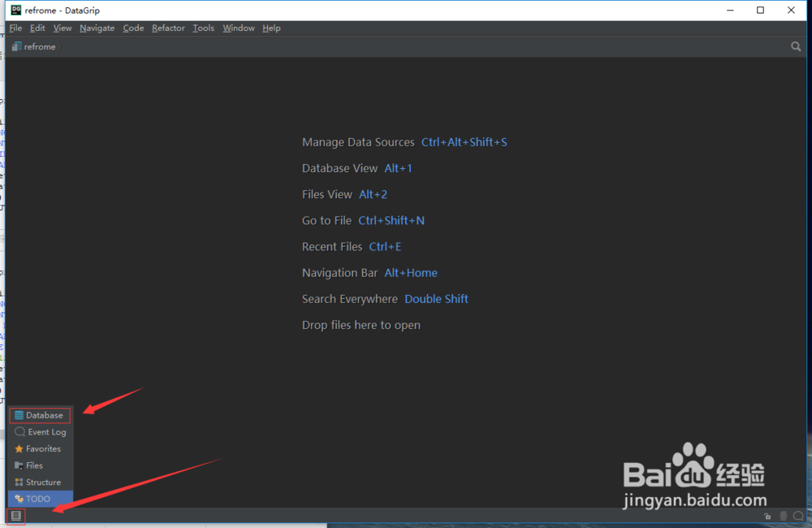This screenshot has width=812, height=528.
Task: Click the Double Shift shortcut text
Action: tap(436, 299)
